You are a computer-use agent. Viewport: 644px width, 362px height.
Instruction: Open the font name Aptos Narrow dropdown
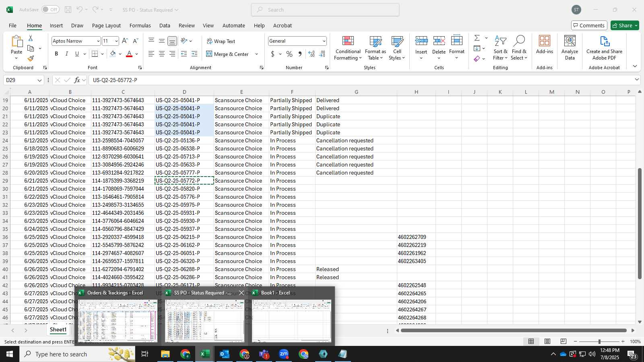(x=98, y=41)
